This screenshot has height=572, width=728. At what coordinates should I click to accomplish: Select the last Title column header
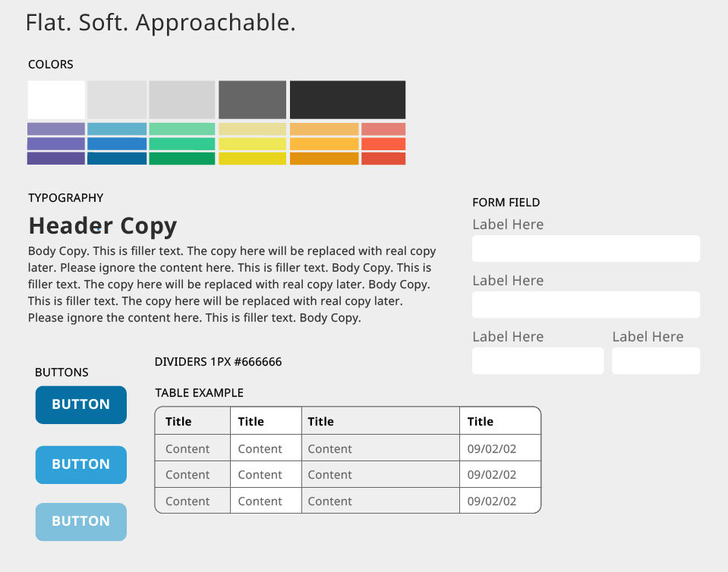point(481,421)
